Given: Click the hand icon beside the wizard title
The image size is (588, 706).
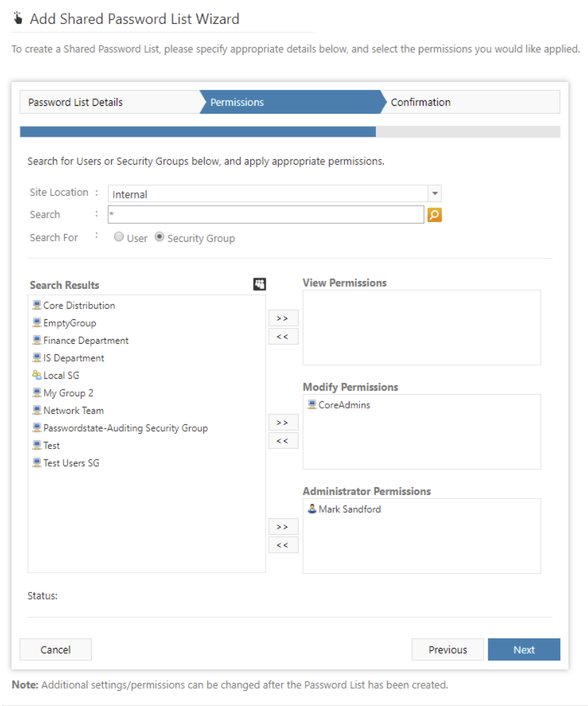Looking at the screenshot, I should [18, 19].
